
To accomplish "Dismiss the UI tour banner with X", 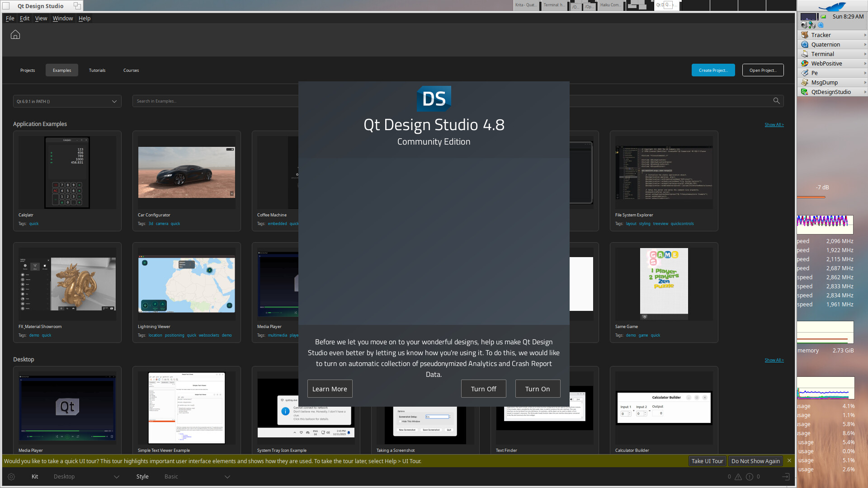I will [x=789, y=460].
